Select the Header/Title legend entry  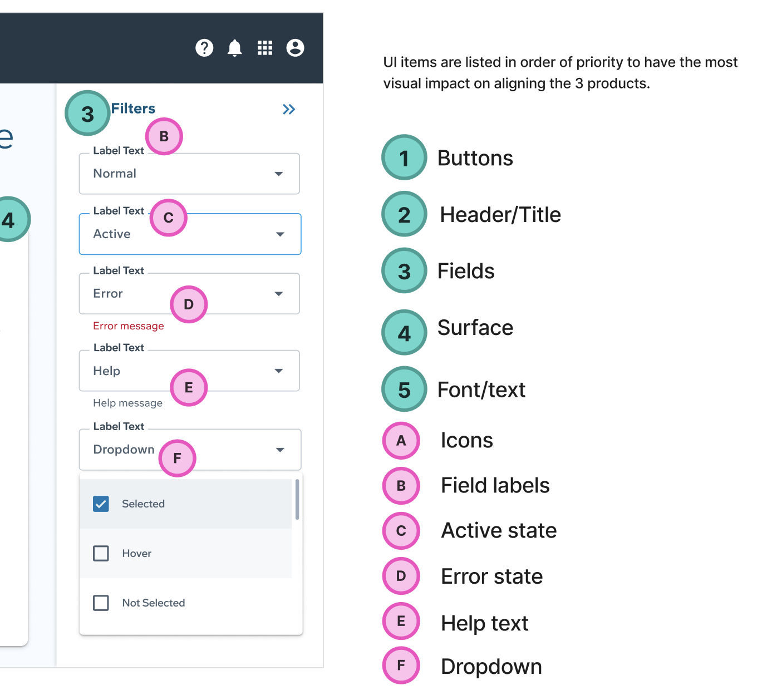click(500, 215)
